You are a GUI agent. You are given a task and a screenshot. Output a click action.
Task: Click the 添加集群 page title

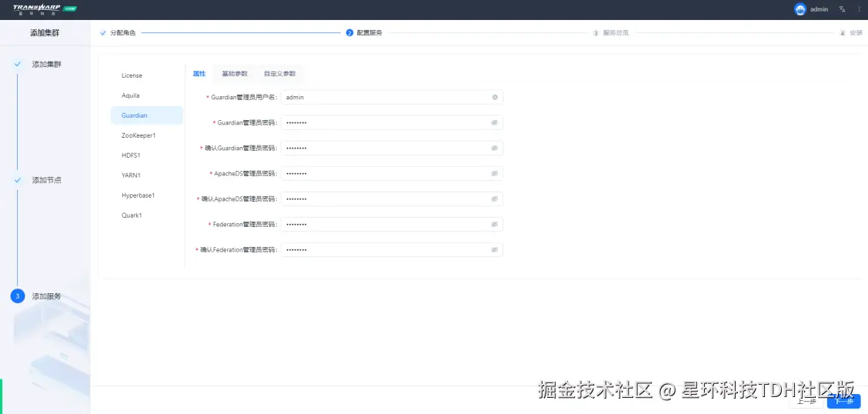45,33
